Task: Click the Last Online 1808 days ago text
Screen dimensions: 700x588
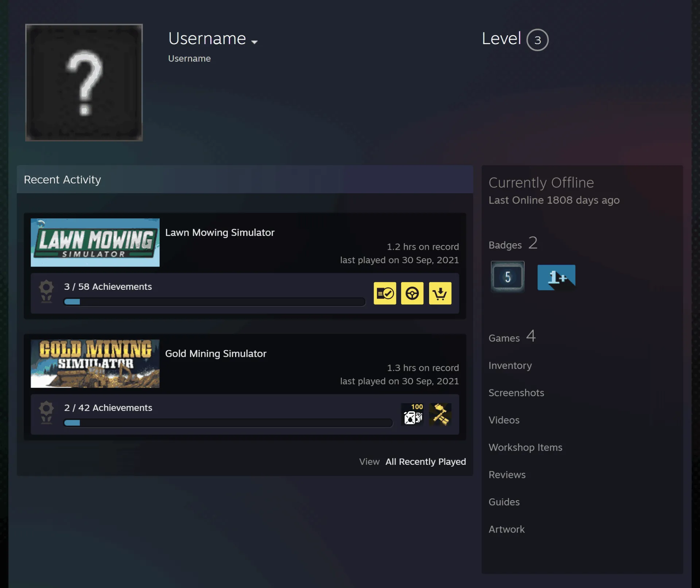Action: 554,200
